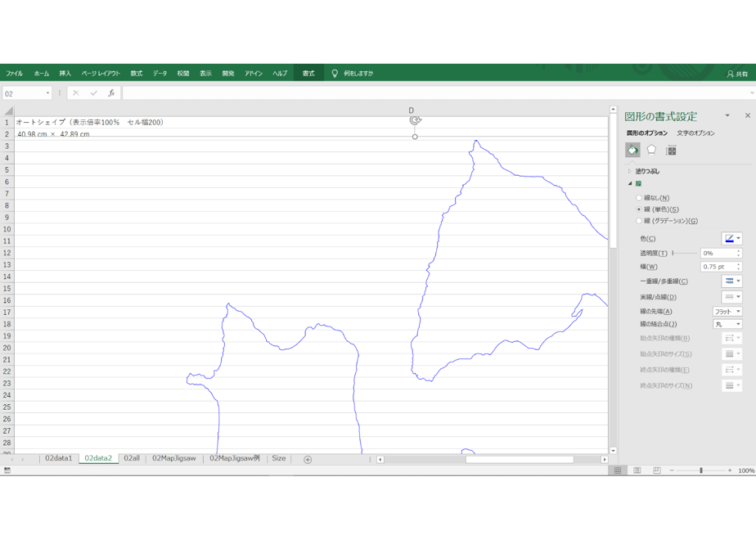Screen dimensions: 756x540
Task: Open the 書式 Format ribbon tab
Action: pyautogui.click(x=308, y=74)
